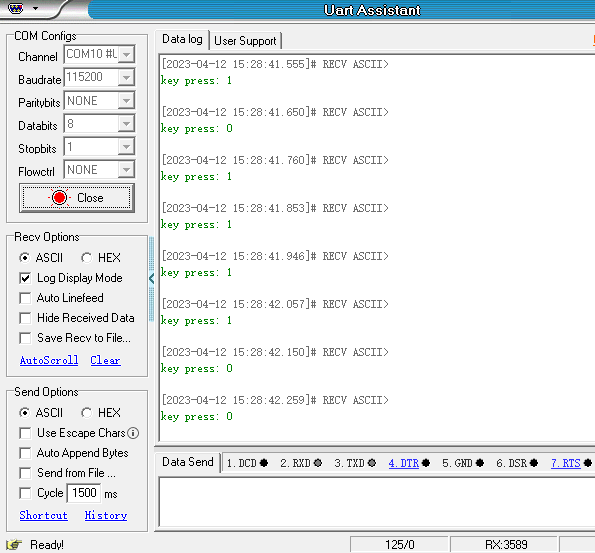The image size is (595, 553).
Task: Toggle the 7. RTS link
Action: (x=566, y=463)
